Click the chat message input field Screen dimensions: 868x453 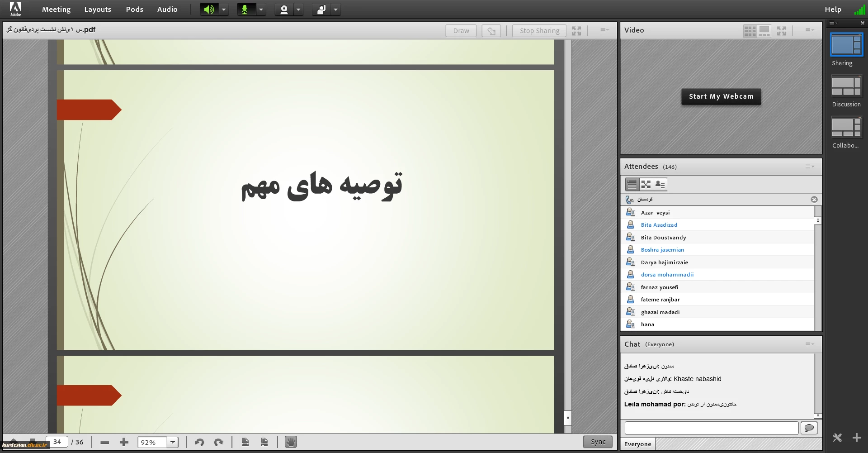(x=711, y=428)
